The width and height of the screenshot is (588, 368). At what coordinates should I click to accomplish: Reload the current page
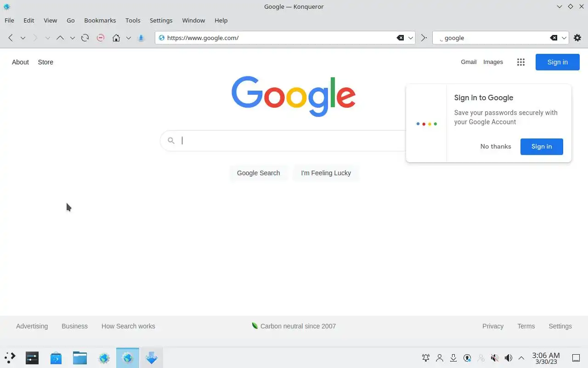pos(85,38)
